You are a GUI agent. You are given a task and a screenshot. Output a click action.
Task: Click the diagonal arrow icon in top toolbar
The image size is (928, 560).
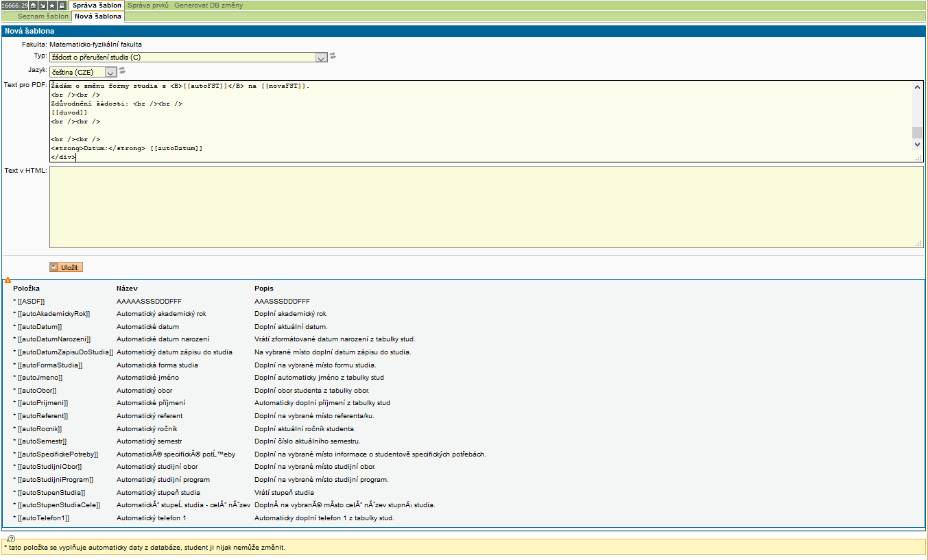click(43, 5)
